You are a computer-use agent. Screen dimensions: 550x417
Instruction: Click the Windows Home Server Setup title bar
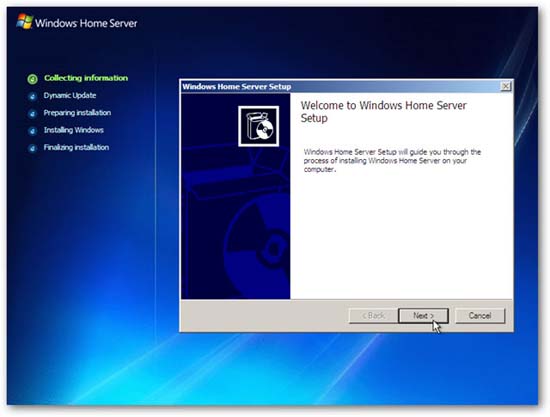tap(340, 87)
